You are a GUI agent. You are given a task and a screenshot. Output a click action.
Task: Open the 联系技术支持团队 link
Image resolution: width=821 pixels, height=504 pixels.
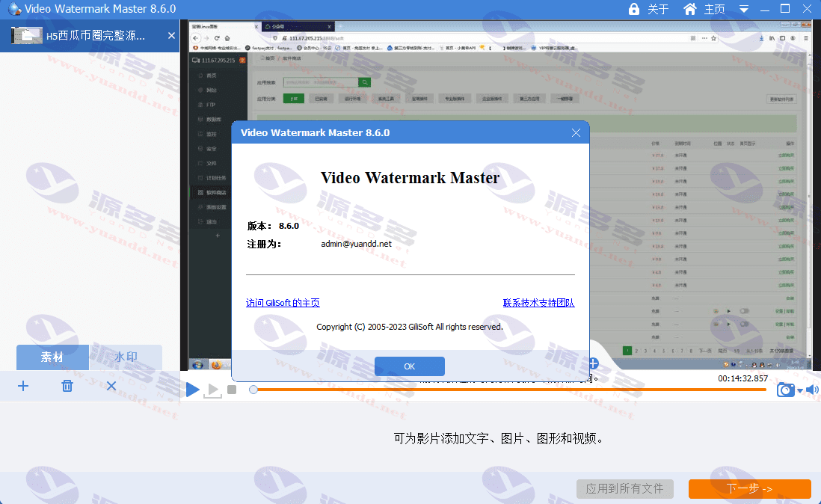pos(539,303)
